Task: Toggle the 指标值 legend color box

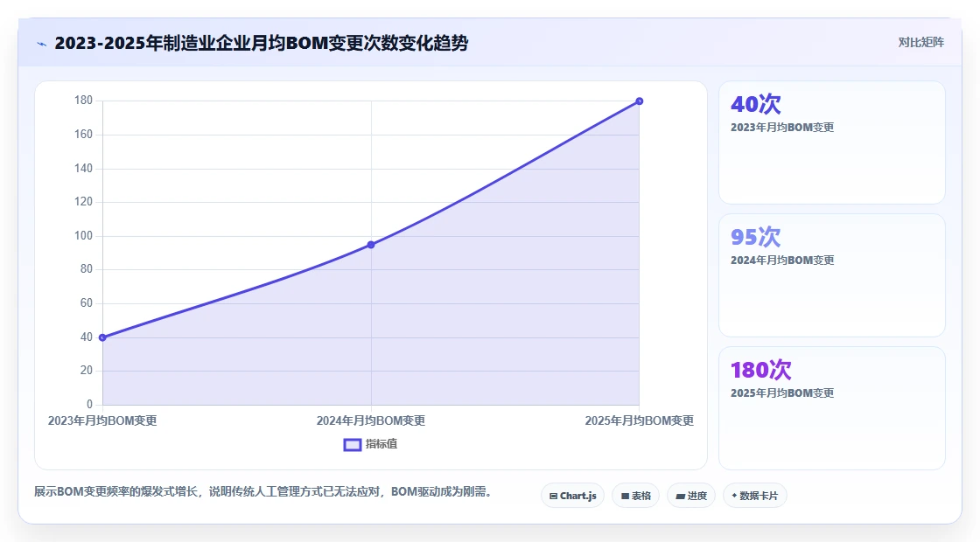Action: pos(353,445)
